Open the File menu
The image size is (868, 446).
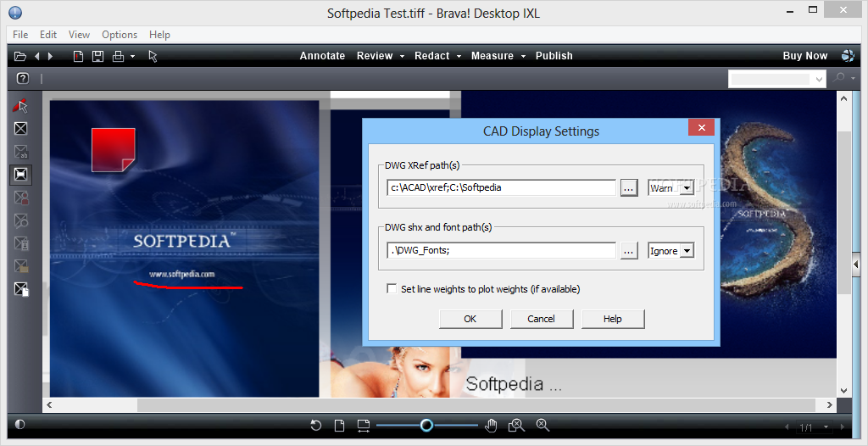coord(20,35)
